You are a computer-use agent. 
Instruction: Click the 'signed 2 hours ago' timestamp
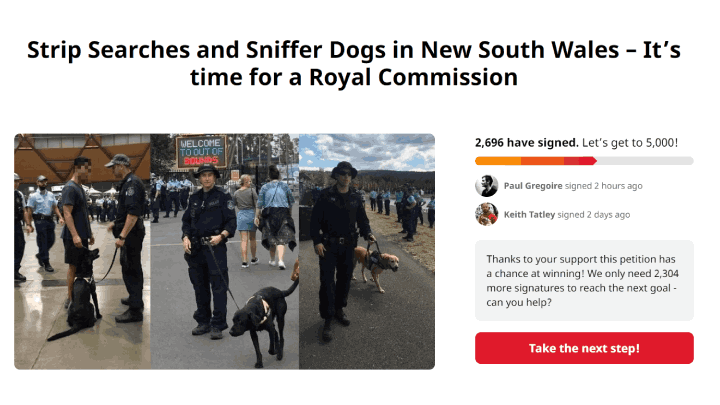(x=603, y=186)
